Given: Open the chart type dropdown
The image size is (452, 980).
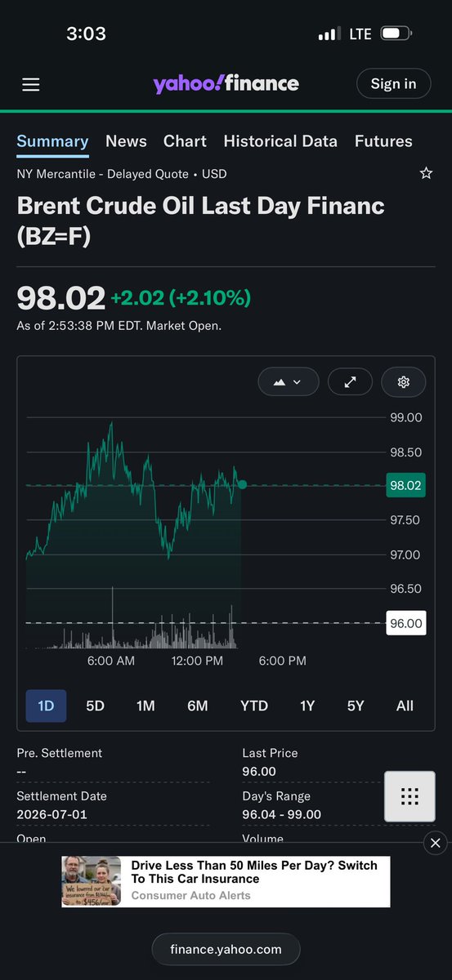Looking at the screenshot, I should (287, 381).
